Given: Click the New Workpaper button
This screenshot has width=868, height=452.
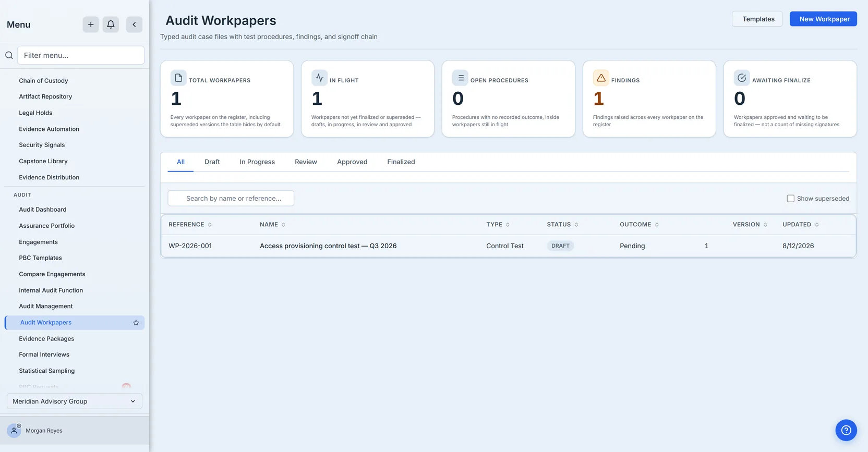Looking at the screenshot, I should [x=823, y=19].
